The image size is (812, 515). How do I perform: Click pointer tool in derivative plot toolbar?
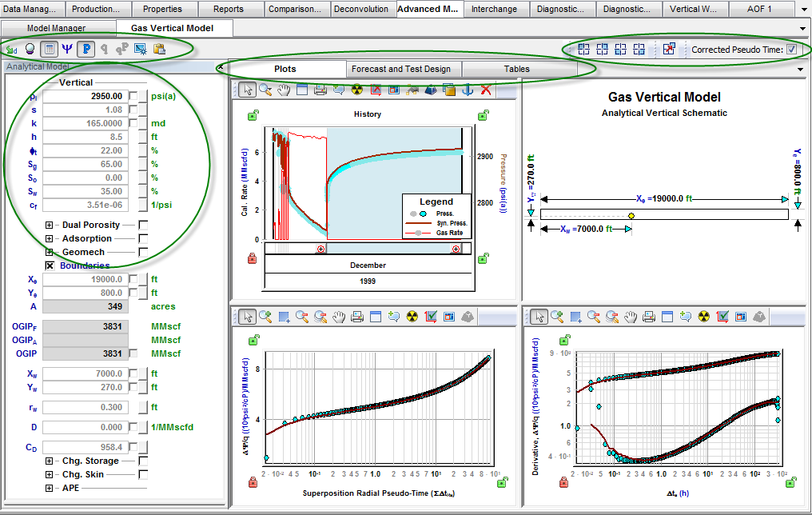pyautogui.click(x=539, y=317)
